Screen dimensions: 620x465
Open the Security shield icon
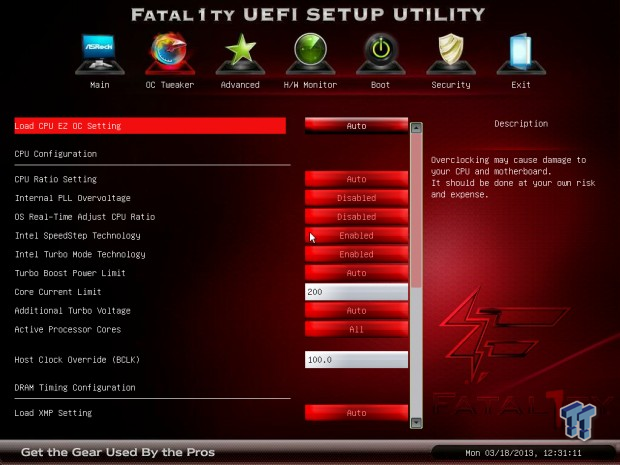click(451, 54)
